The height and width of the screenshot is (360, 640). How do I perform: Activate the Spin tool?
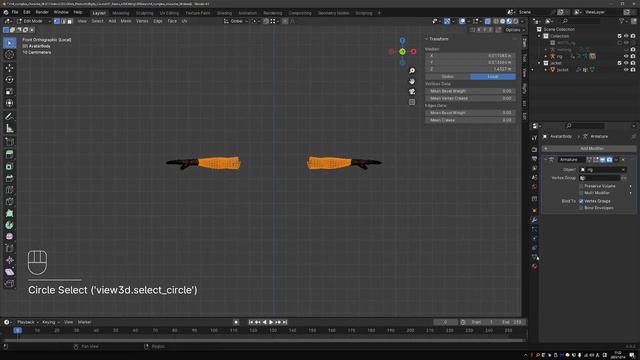tap(9, 225)
